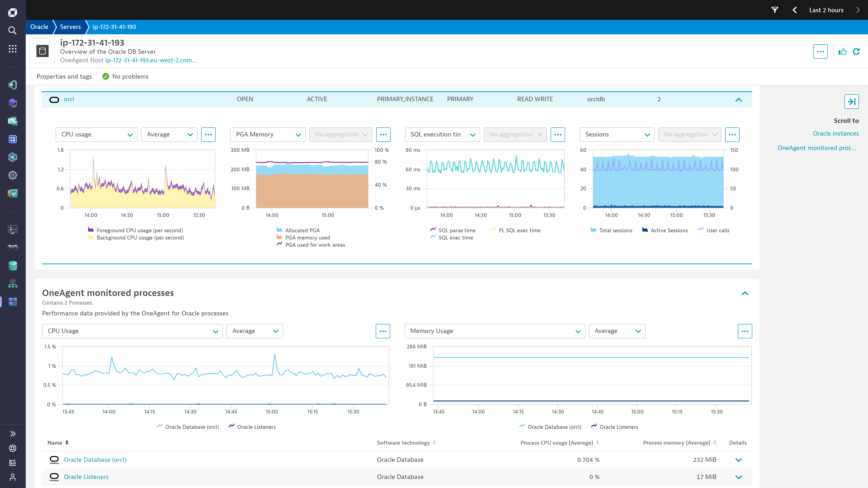Open the Last 2 hours timeframe selector
The image size is (868, 488).
click(826, 10)
